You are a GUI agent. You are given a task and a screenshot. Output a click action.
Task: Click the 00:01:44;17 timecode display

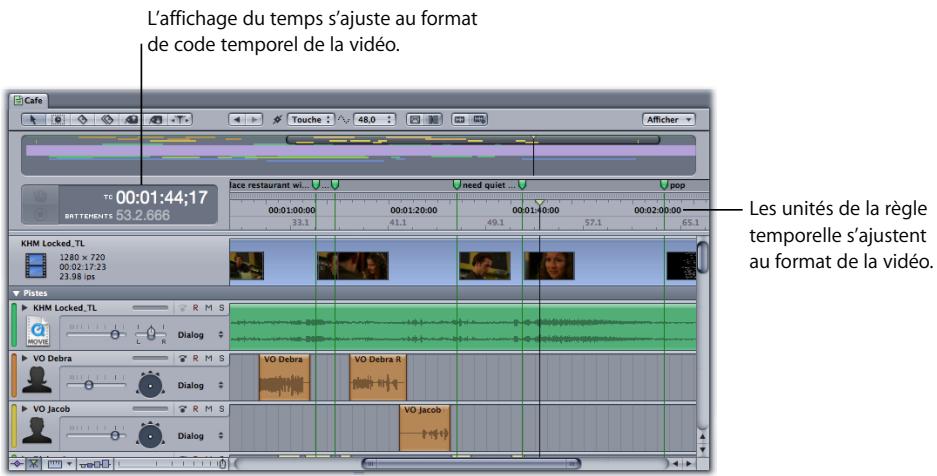click(x=161, y=198)
